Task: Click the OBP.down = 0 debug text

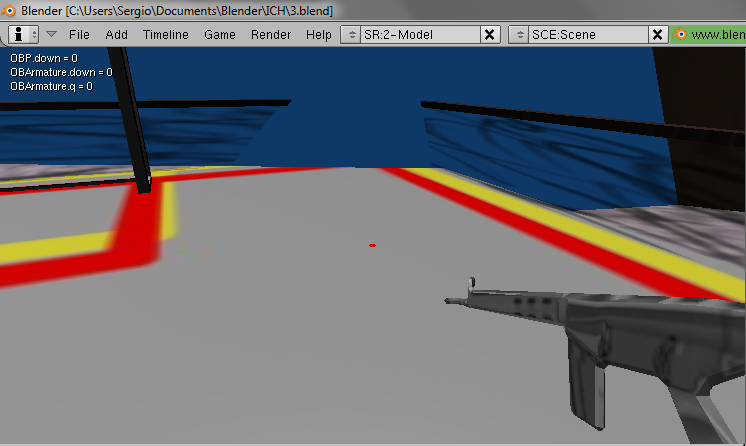Action: [x=44, y=58]
